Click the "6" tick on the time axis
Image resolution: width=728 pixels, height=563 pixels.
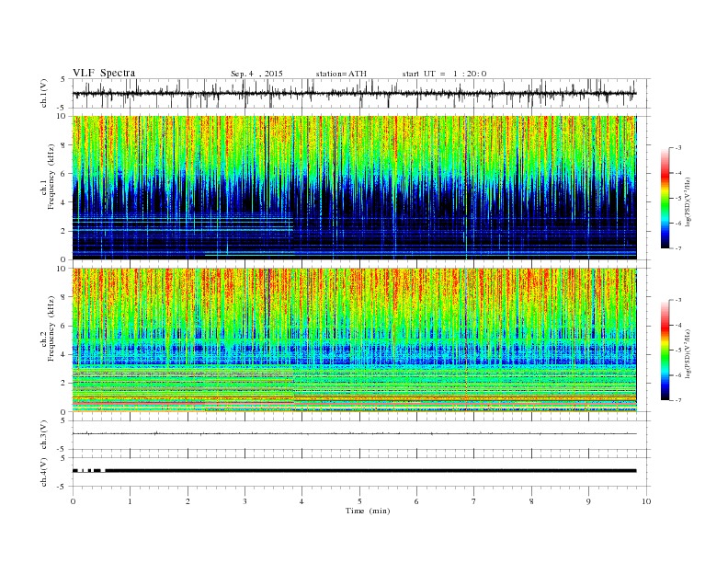tap(417, 501)
